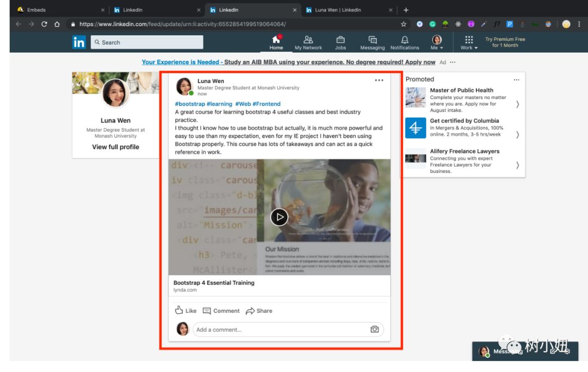Close the Luna Wen | LinkedIn tab

coord(390,10)
